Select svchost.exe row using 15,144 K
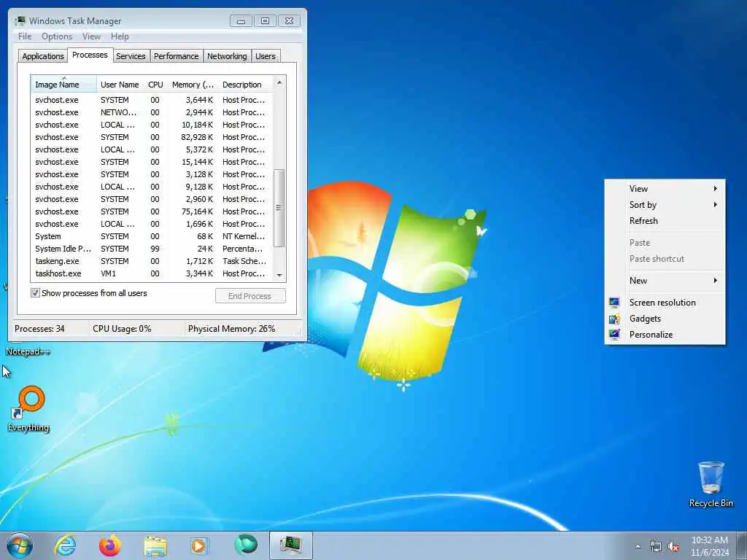Image resolution: width=747 pixels, height=560 pixels. coord(152,162)
